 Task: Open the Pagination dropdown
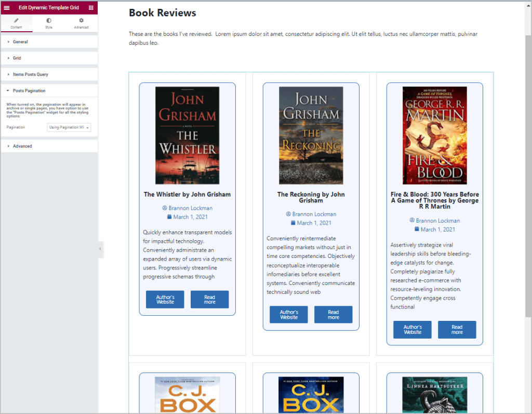pos(69,127)
